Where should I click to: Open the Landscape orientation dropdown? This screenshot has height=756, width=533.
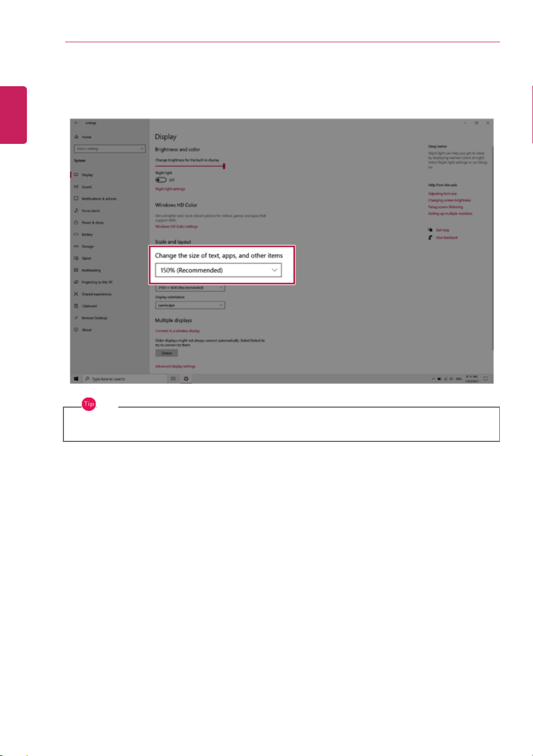coord(190,305)
